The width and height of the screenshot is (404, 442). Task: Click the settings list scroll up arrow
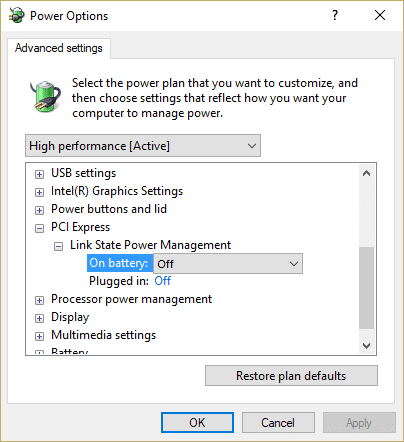[367, 173]
